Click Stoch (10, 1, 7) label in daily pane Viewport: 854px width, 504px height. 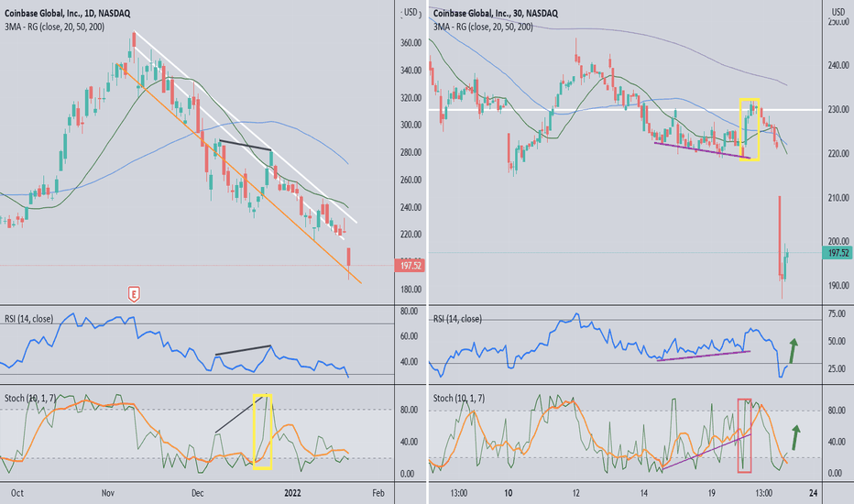[x=30, y=399]
